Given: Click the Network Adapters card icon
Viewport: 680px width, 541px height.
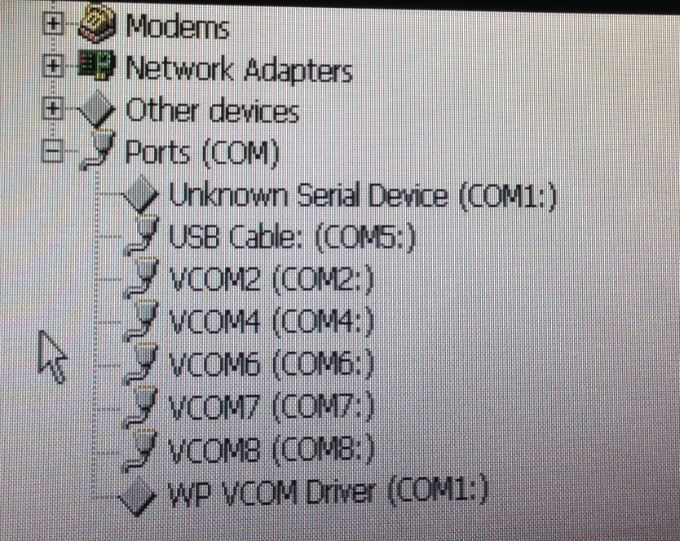Looking at the screenshot, I should click(96, 65).
